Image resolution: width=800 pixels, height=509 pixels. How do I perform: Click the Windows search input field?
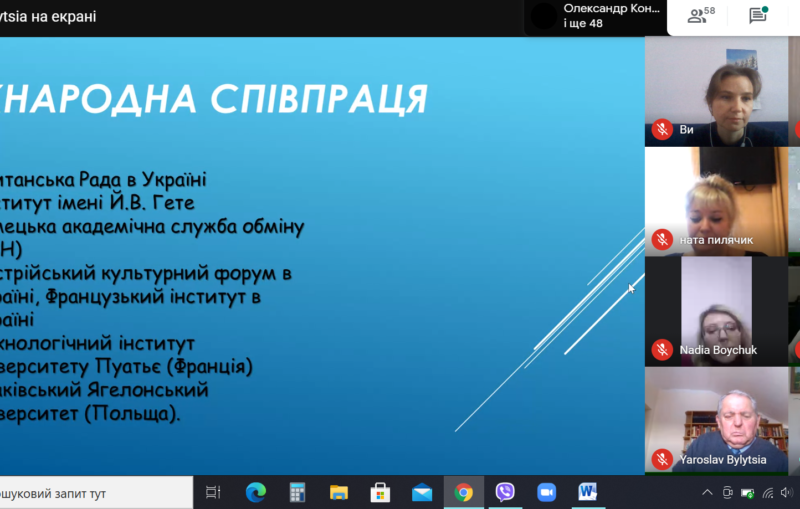tap(96, 493)
